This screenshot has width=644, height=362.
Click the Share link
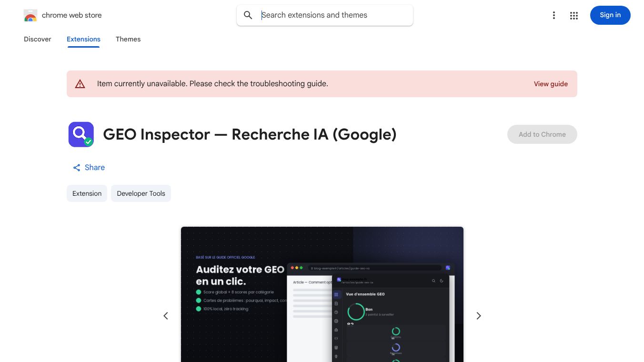click(89, 168)
